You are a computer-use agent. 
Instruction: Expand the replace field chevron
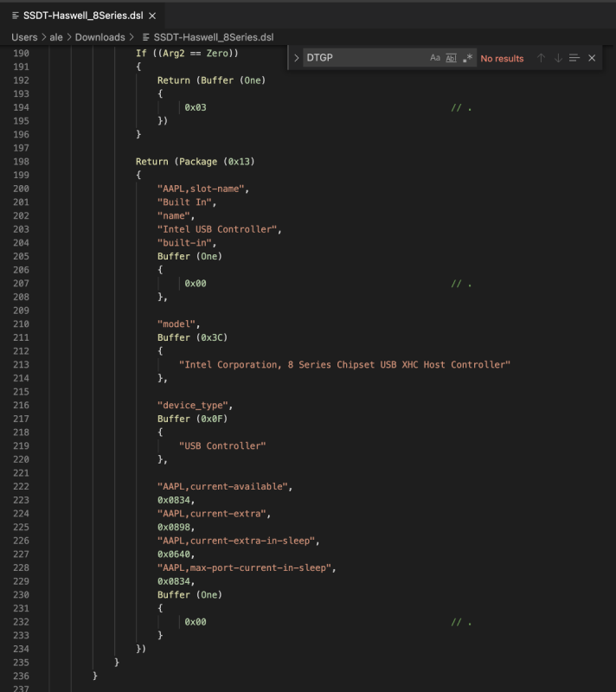pos(296,58)
